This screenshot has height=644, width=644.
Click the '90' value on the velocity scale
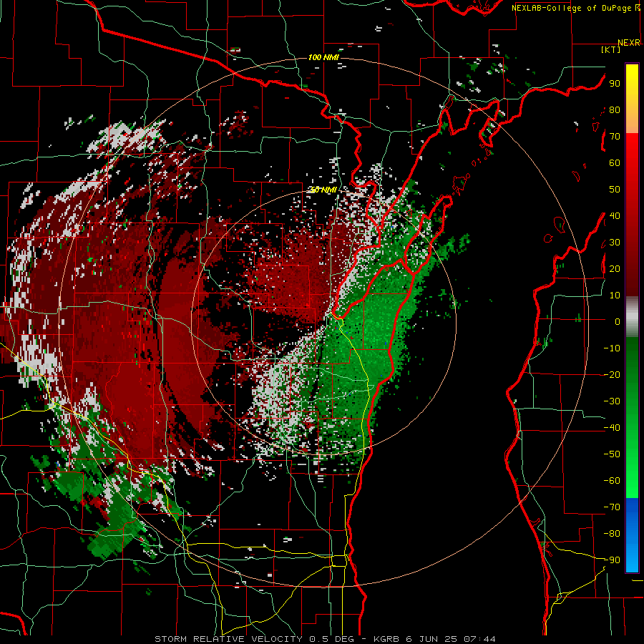click(615, 84)
